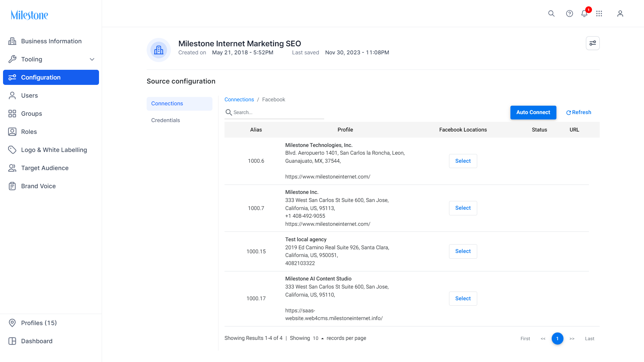
Task: Click the magnifier icon in search field
Action: [x=229, y=112]
